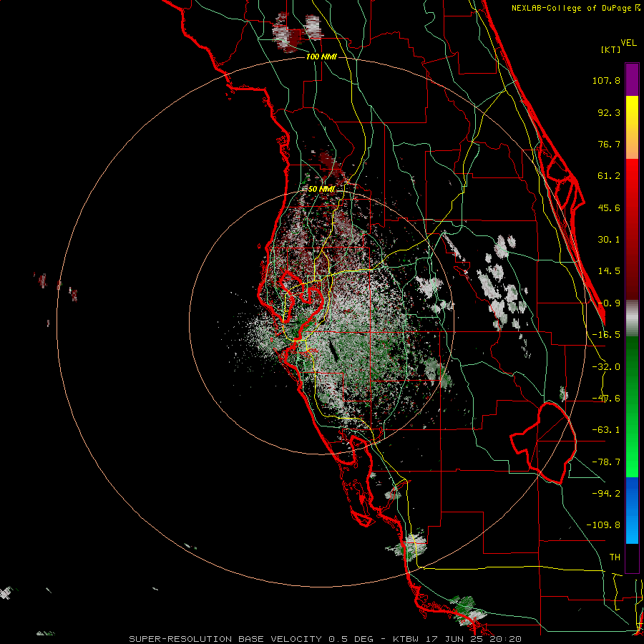The height and width of the screenshot is (644, 644).
Task: Click the -47.6 velocity scale value
Action: coord(606,399)
